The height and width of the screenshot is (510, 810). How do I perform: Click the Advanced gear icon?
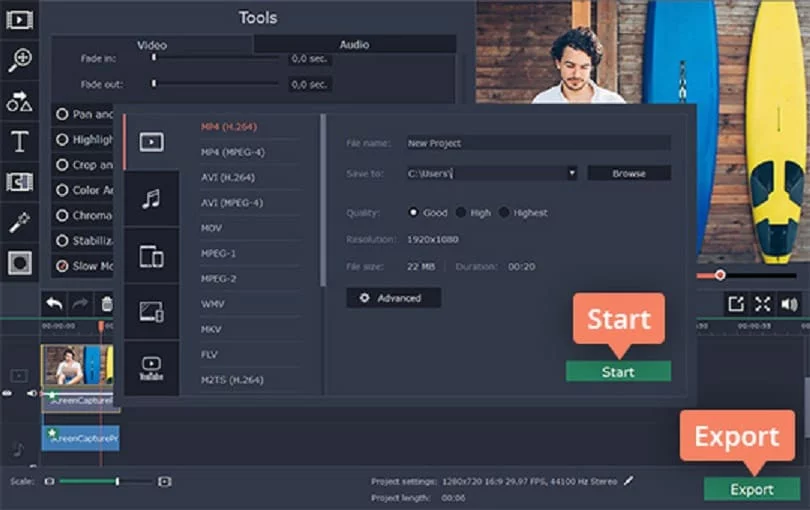point(365,298)
